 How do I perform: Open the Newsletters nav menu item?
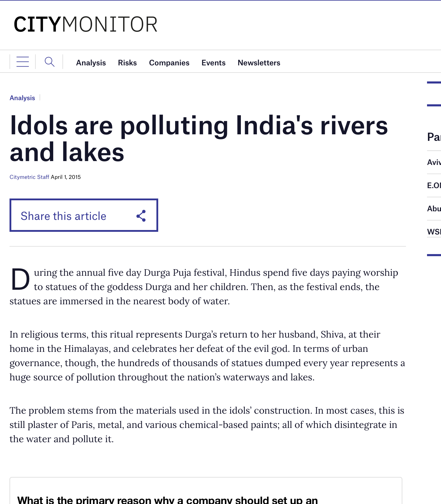point(259,63)
